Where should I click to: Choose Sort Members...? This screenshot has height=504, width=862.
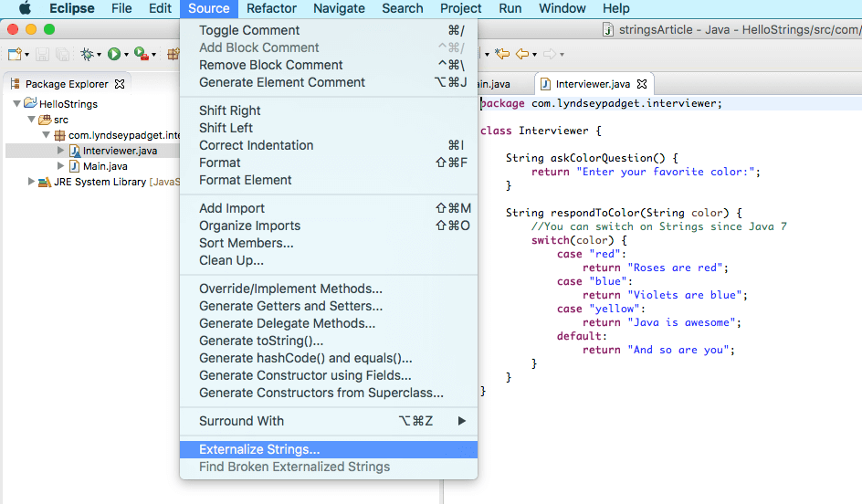[329, 243]
